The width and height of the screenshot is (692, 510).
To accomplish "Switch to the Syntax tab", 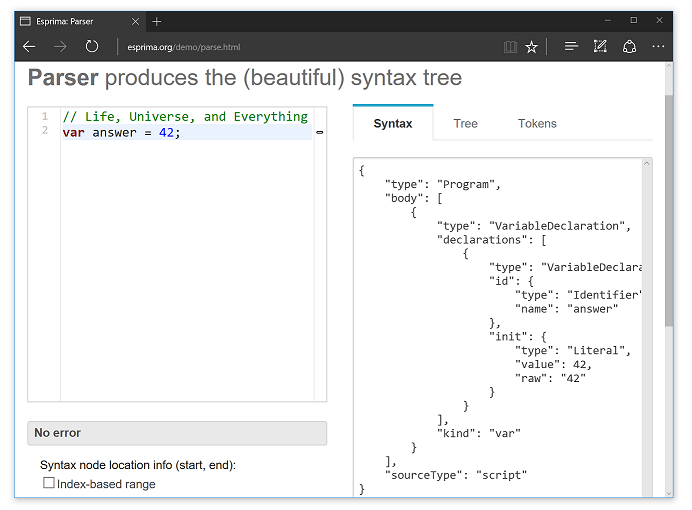I will 393,124.
